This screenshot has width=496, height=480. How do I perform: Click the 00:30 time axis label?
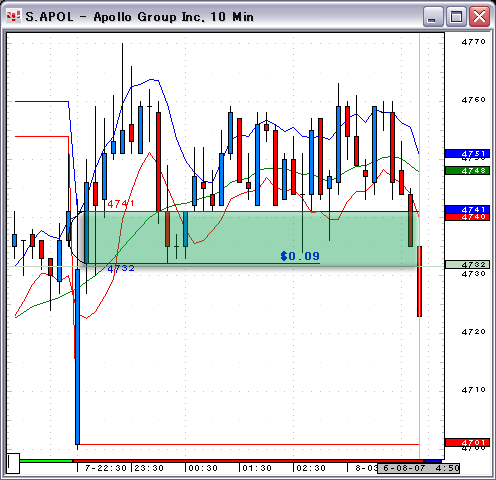coord(203,468)
